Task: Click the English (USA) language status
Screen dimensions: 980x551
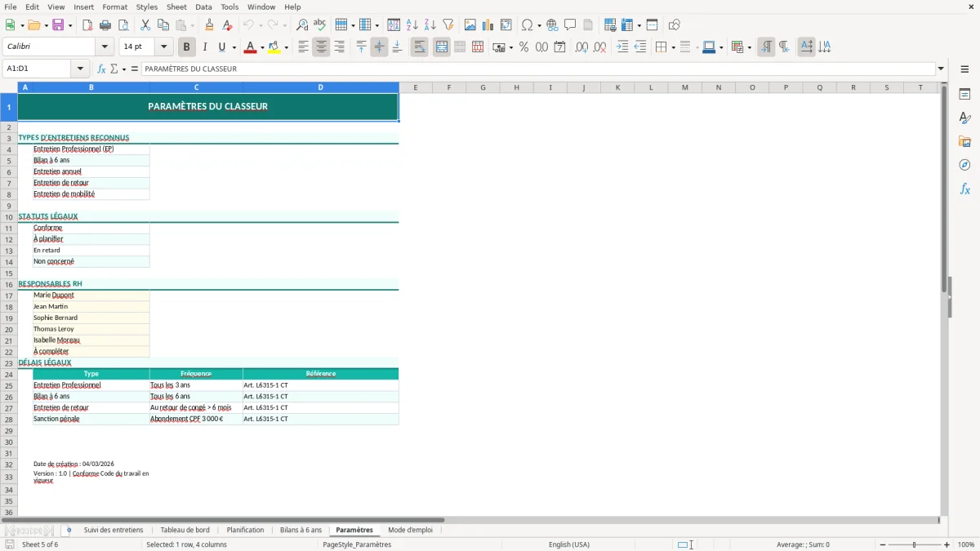Action: [569, 544]
